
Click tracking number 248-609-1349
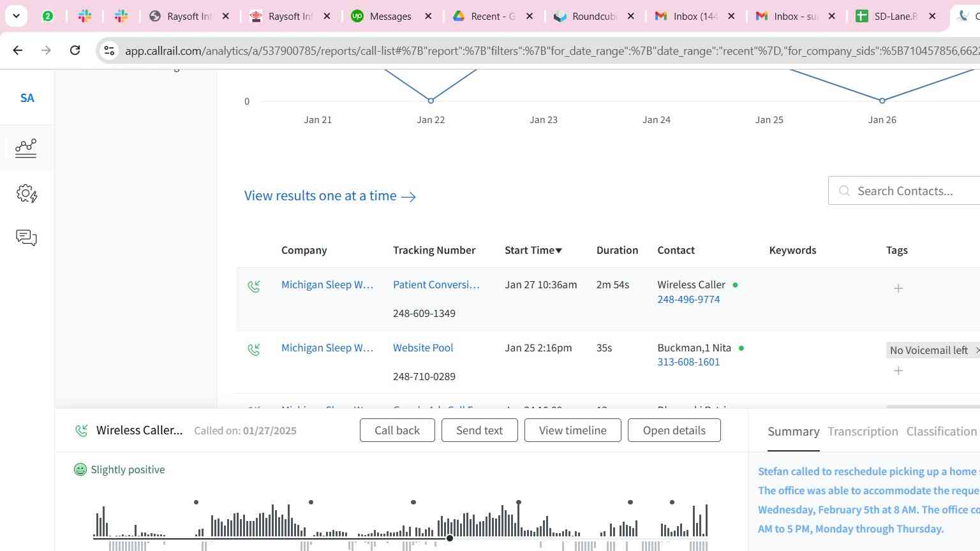424,313
